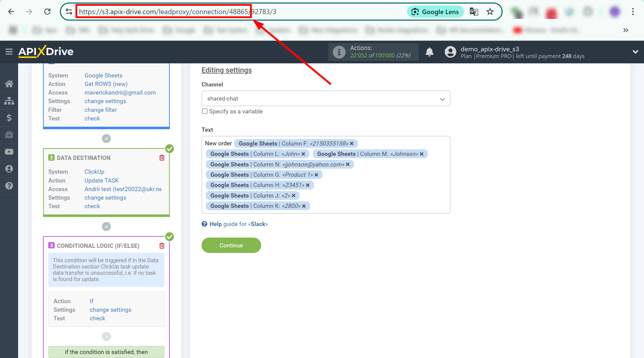Open notifications bell

(429, 52)
